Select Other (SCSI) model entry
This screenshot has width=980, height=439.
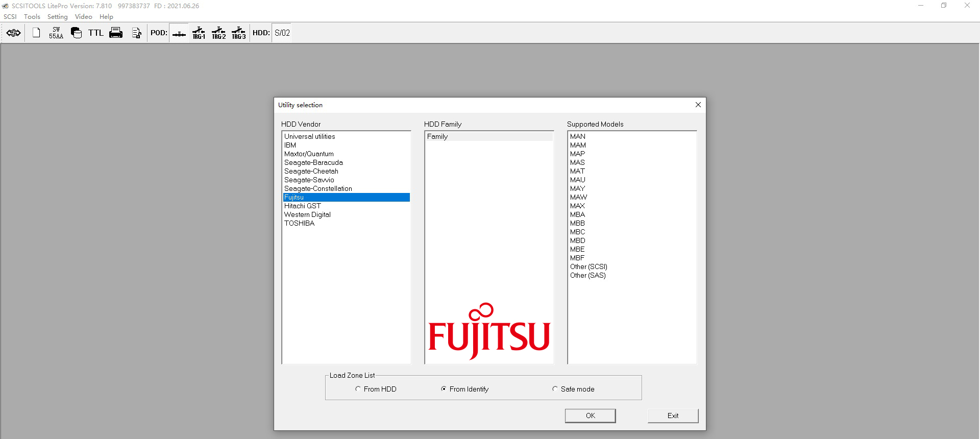(x=632, y=266)
